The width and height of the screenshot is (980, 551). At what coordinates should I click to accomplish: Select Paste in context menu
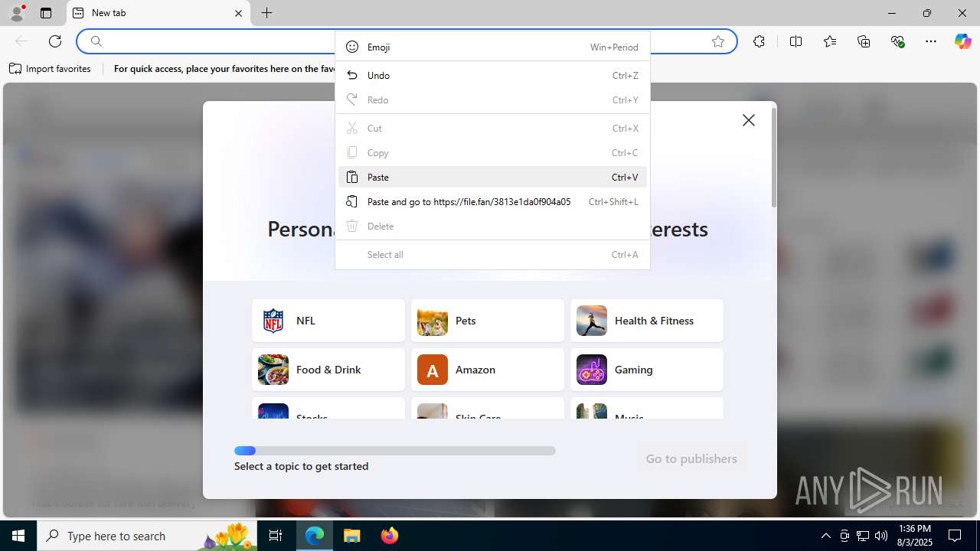pos(492,177)
